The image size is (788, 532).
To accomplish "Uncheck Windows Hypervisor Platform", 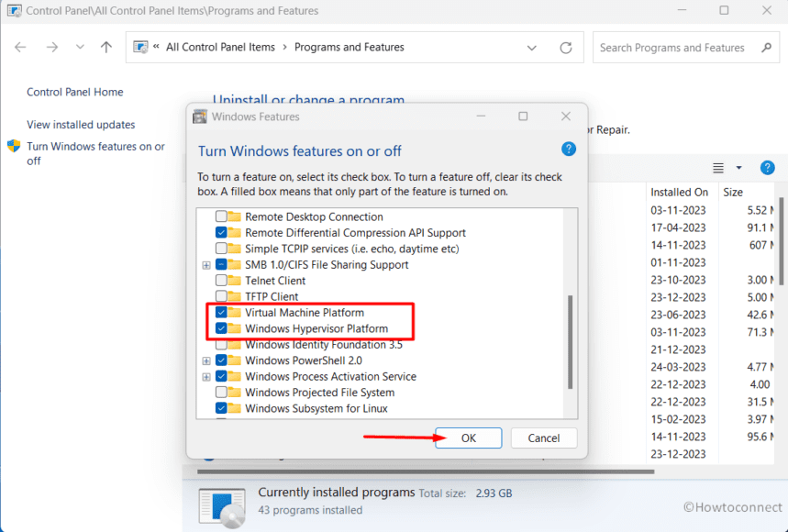I will pos(221,328).
